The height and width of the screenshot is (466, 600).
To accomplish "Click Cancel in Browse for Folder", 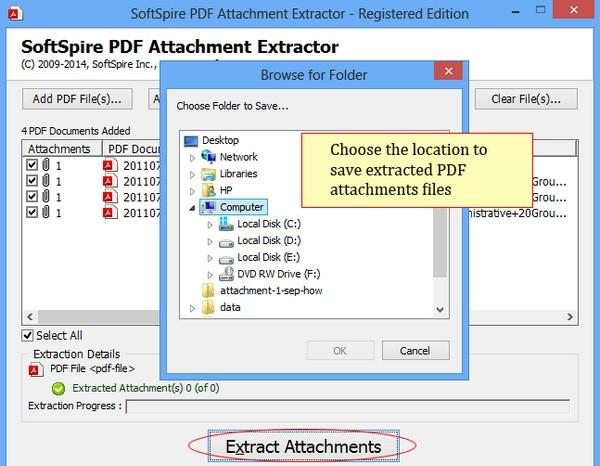I will (416, 350).
